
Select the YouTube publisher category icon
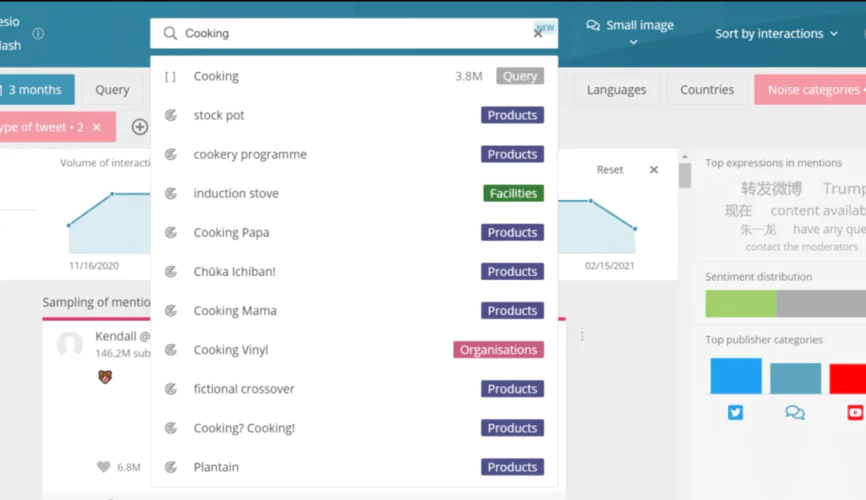[x=854, y=412]
